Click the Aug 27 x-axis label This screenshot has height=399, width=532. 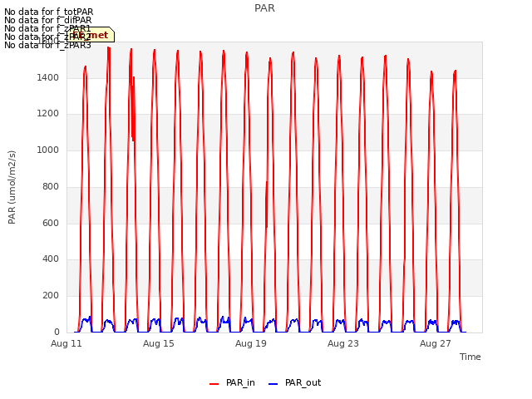[436, 343]
